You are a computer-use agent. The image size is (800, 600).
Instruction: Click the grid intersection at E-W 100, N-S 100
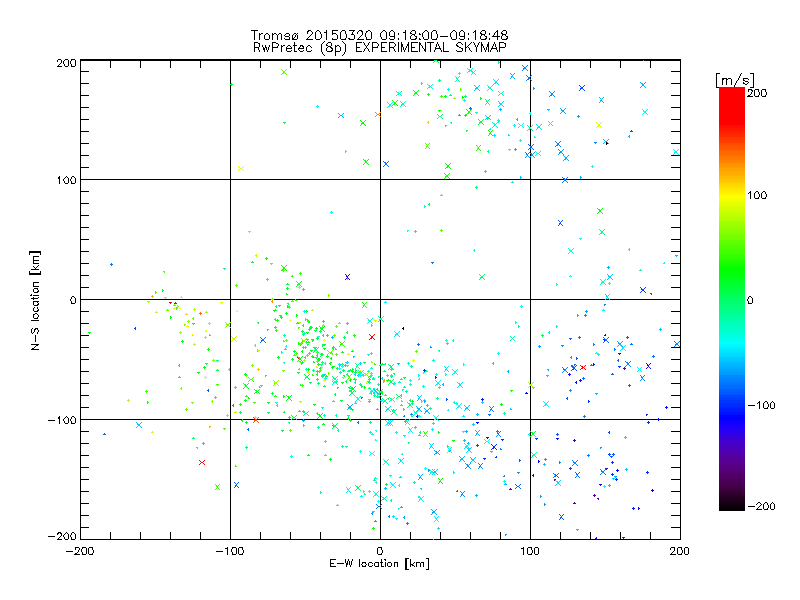tap(530, 180)
